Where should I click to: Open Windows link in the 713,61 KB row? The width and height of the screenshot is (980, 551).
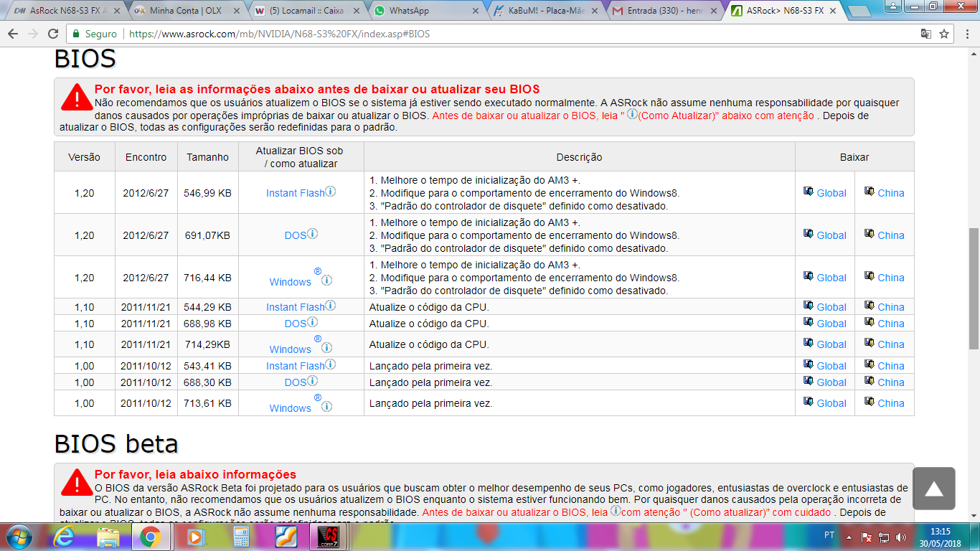point(291,408)
